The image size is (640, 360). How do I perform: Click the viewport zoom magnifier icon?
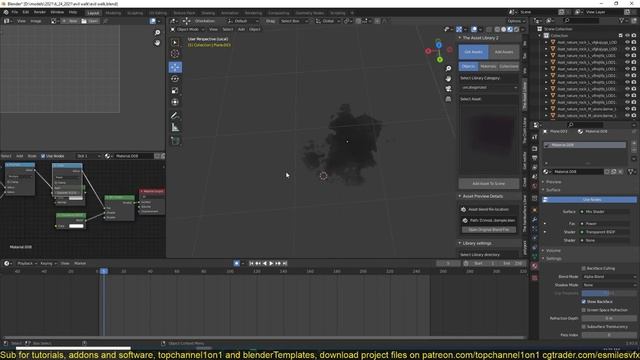pos(448,69)
